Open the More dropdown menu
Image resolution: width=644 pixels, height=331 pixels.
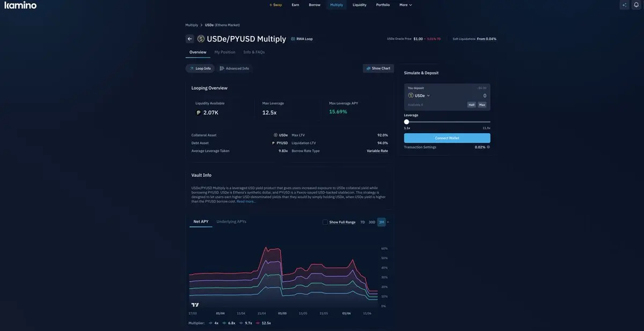406,5
